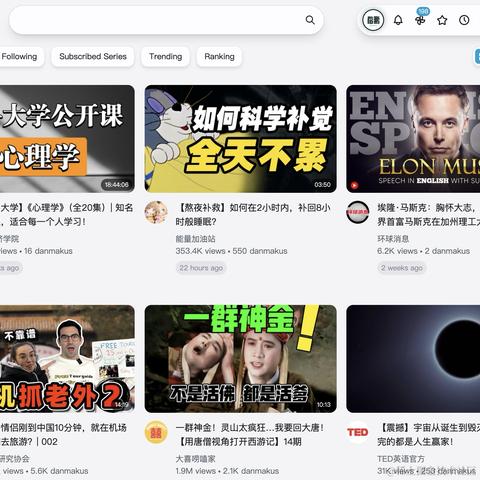Visit uploader 环球消息
This screenshot has height=480, width=480.
point(393,239)
